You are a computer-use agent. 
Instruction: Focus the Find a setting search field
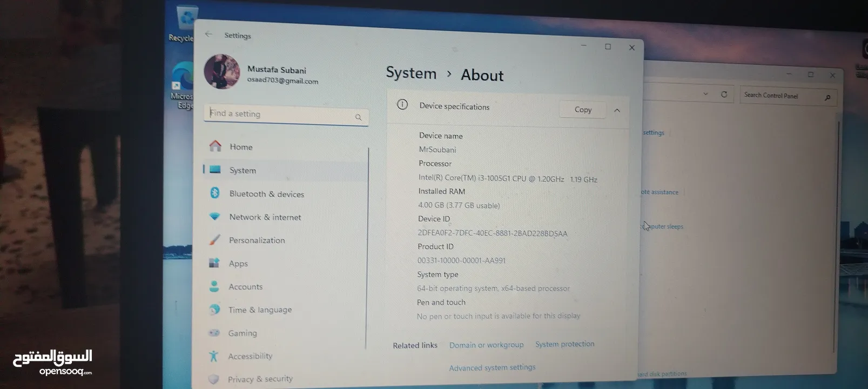[x=286, y=115]
